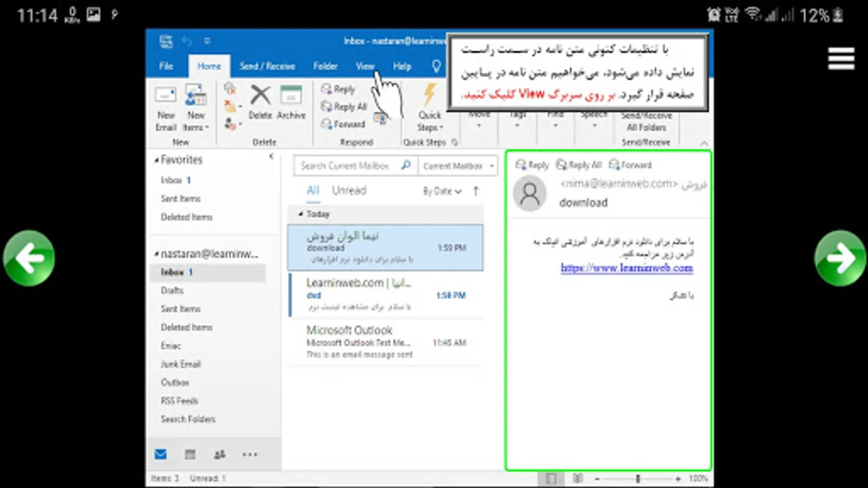Open Deleted Items under the nastaran account
The image size is (868, 488).
coord(187,327)
